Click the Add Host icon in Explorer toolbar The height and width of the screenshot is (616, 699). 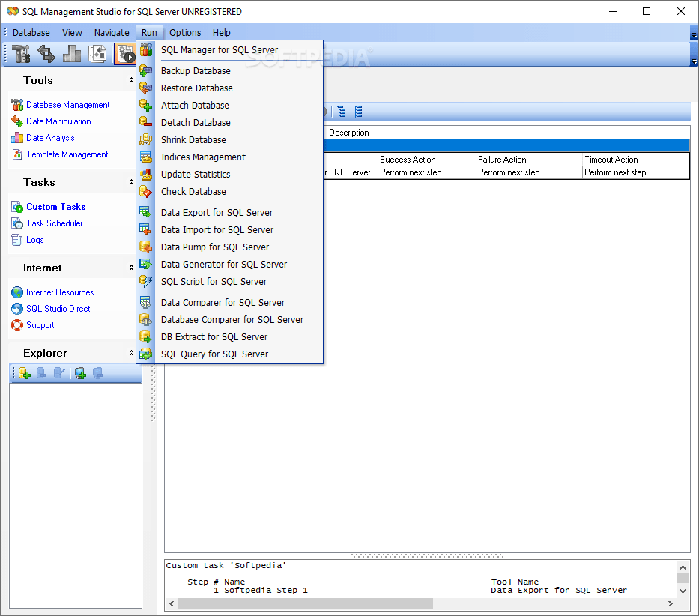(x=80, y=373)
